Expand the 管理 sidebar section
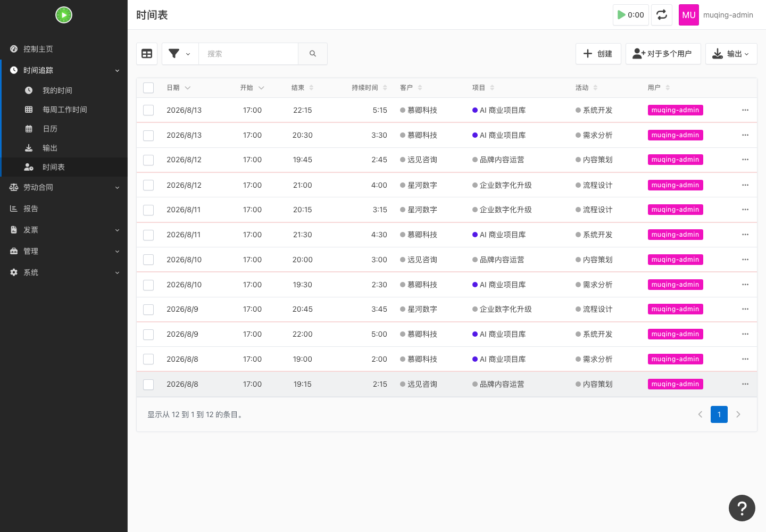 point(64,251)
